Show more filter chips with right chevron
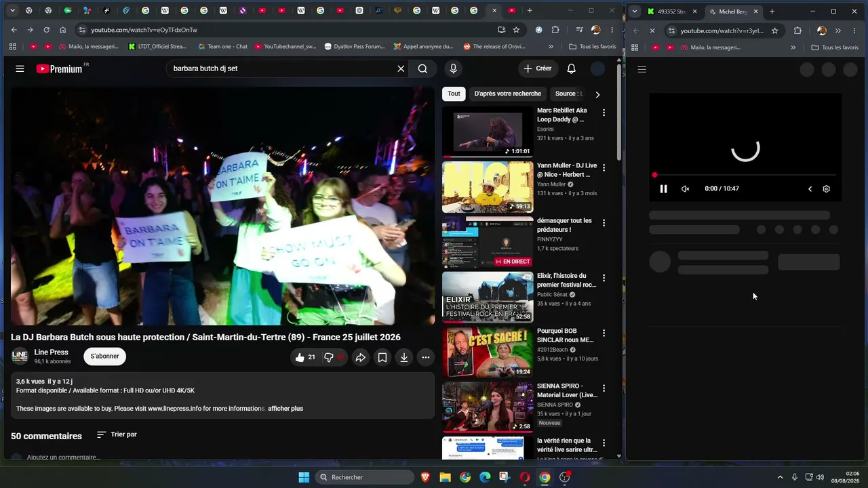The width and height of the screenshot is (868, 488). click(x=597, y=94)
